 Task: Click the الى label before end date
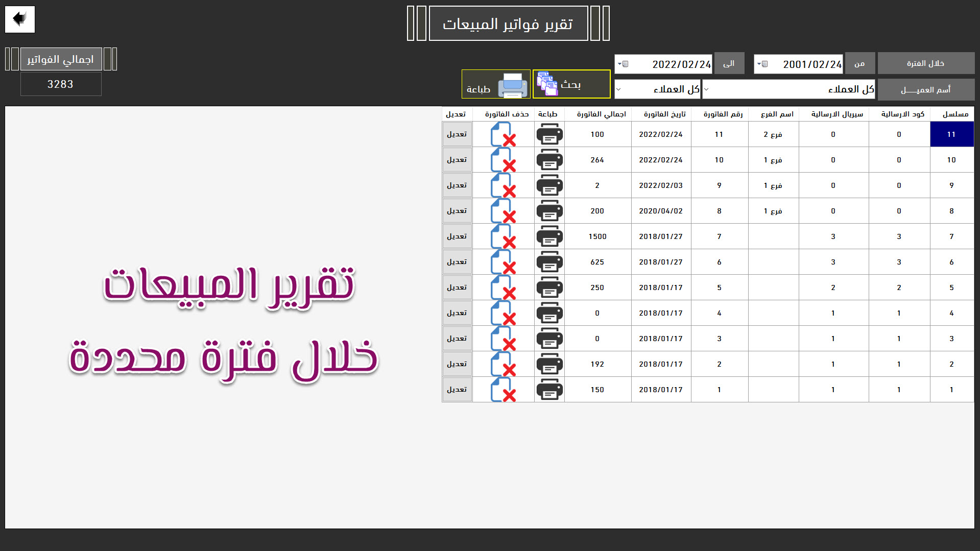click(729, 63)
